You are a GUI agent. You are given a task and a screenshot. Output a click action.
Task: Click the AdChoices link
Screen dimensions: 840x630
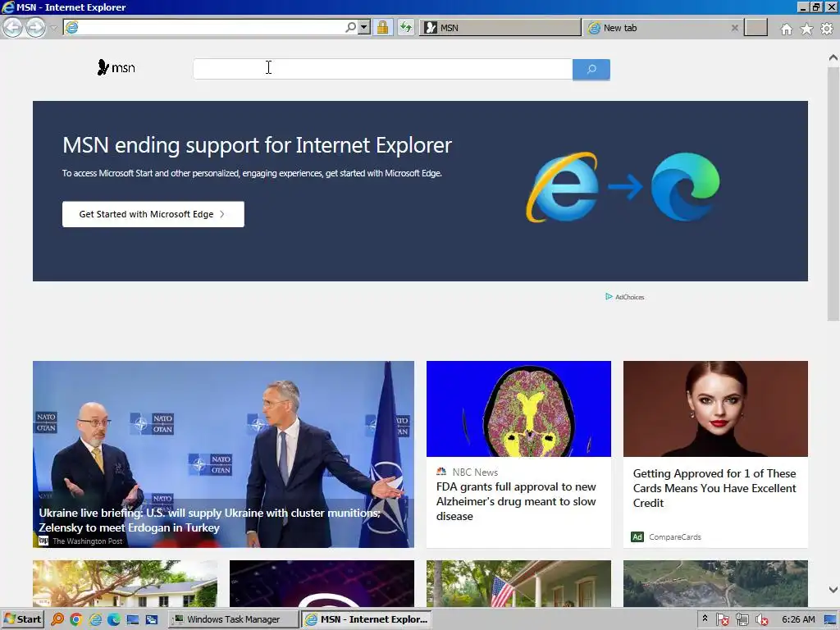coord(624,297)
